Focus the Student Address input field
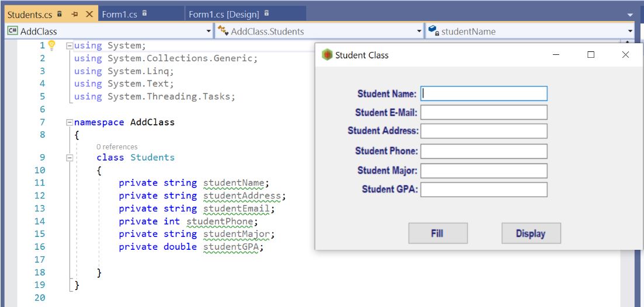 click(484, 131)
